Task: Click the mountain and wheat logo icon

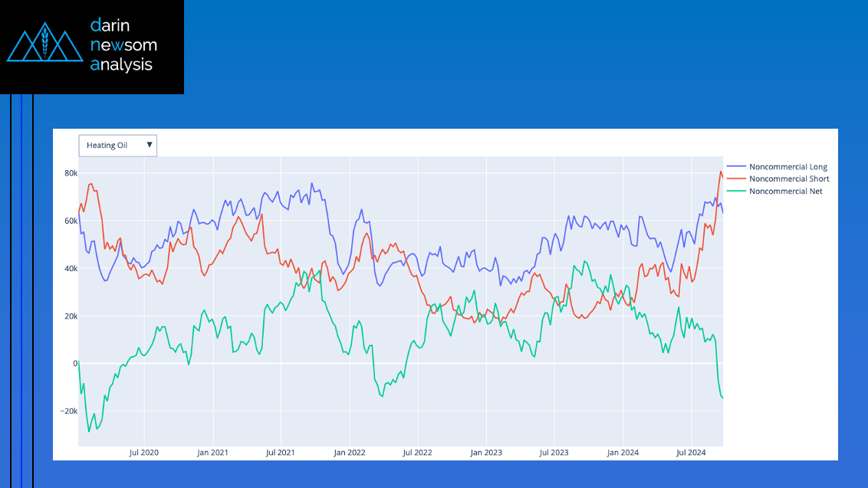Action: [x=44, y=45]
